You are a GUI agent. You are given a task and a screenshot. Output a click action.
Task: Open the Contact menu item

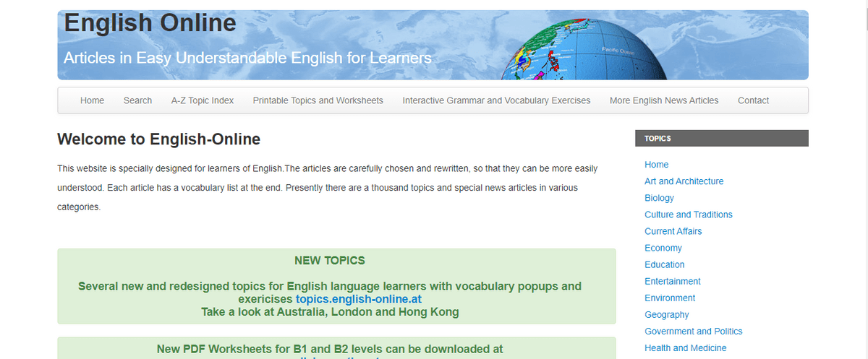coord(753,100)
